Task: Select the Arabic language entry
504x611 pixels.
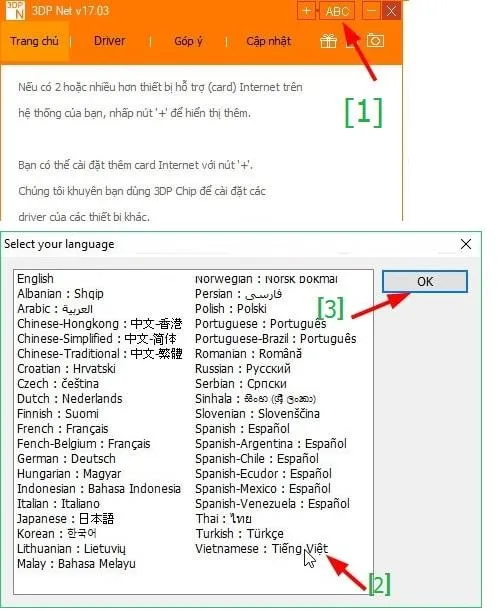Action: pos(55,309)
